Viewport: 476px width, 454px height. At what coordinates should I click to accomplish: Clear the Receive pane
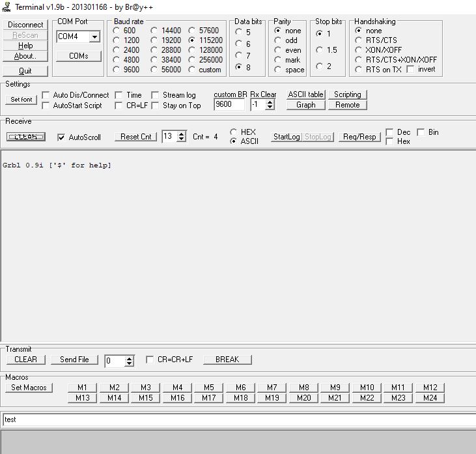coord(26,137)
